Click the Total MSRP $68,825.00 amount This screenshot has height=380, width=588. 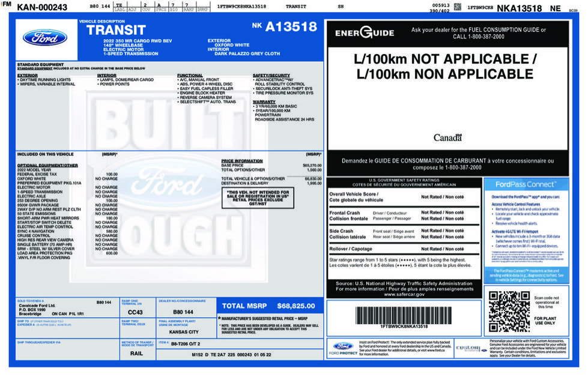[296, 306]
